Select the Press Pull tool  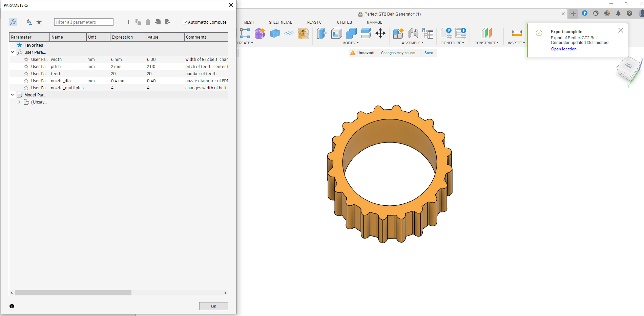(322, 33)
